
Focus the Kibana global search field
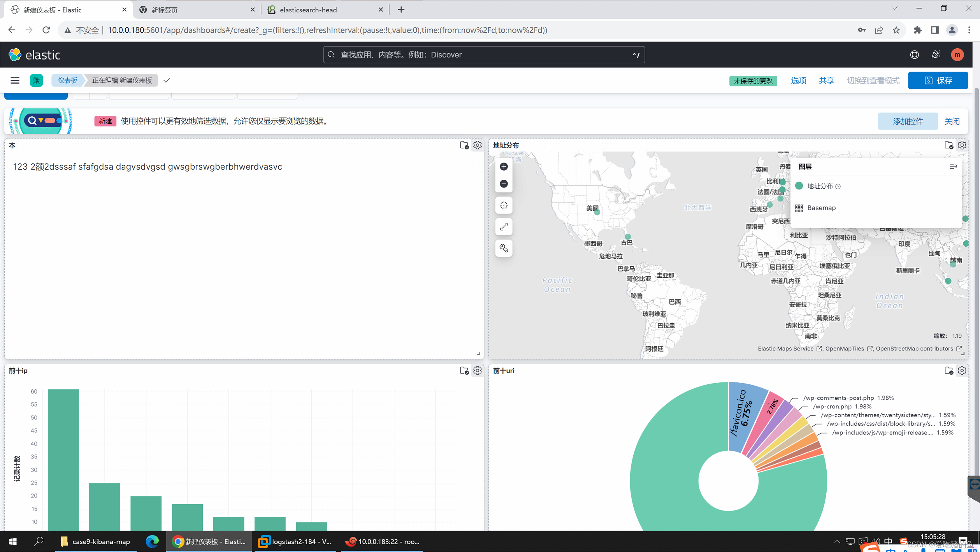point(484,55)
